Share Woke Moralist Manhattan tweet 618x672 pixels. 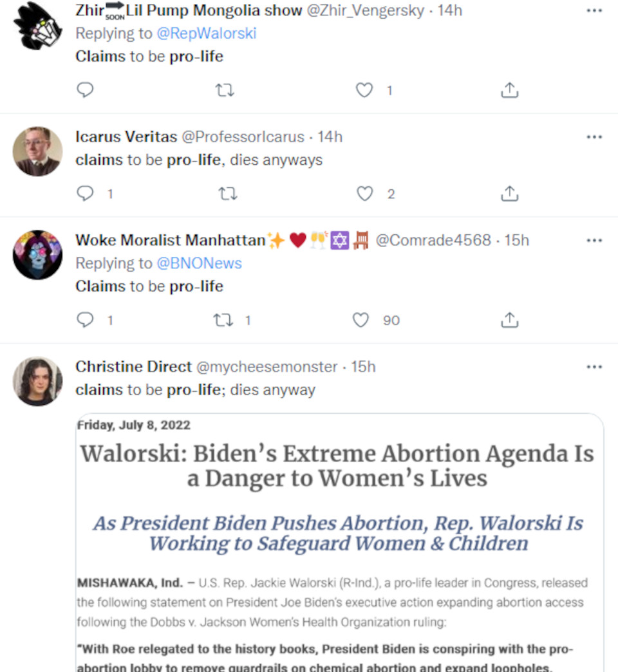510,320
